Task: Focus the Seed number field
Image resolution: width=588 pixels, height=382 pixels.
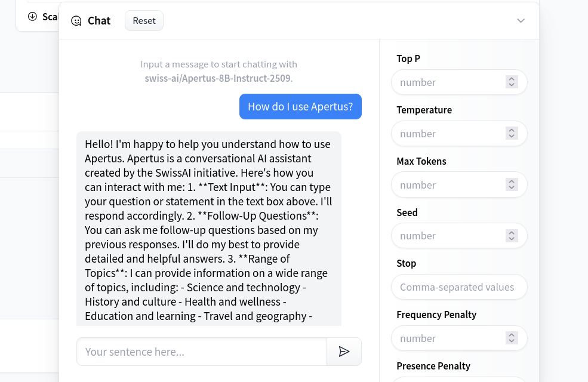Action: click(x=459, y=236)
